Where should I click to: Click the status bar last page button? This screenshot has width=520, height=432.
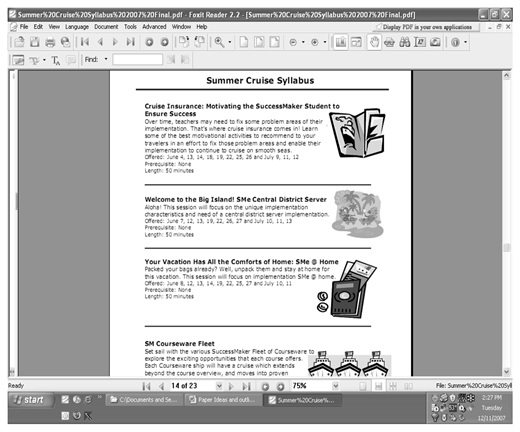[x=247, y=386]
